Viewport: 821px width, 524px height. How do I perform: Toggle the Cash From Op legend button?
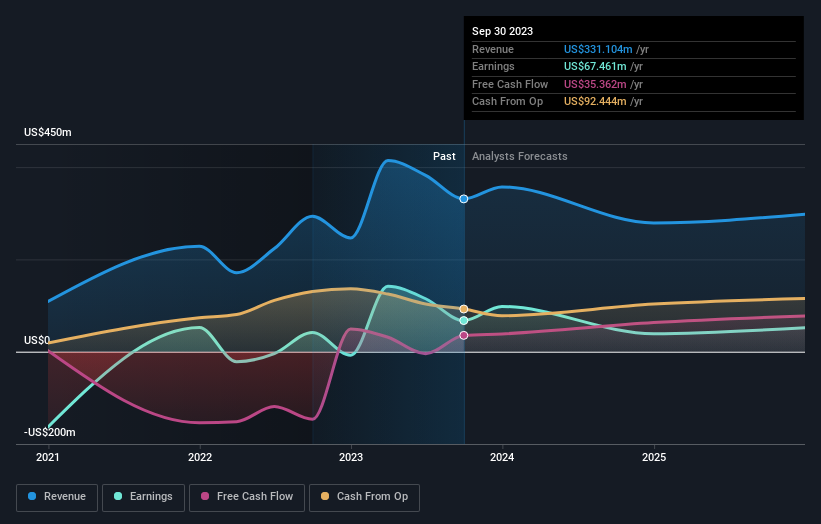(x=364, y=497)
